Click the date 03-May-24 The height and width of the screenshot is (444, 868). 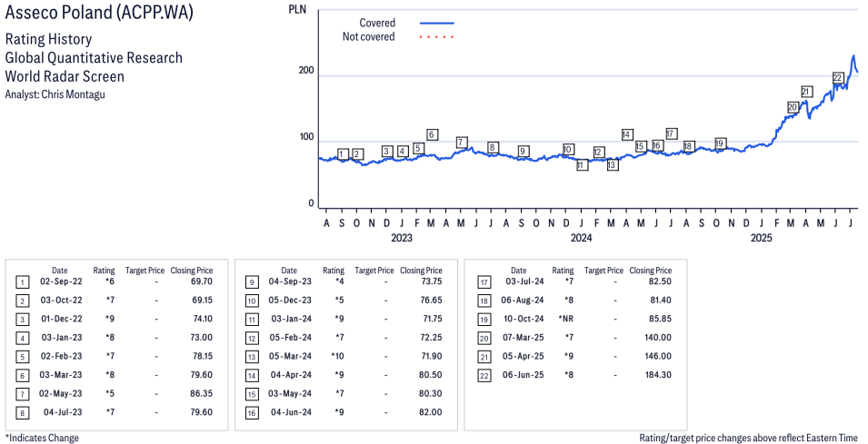[x=290, y=394]
